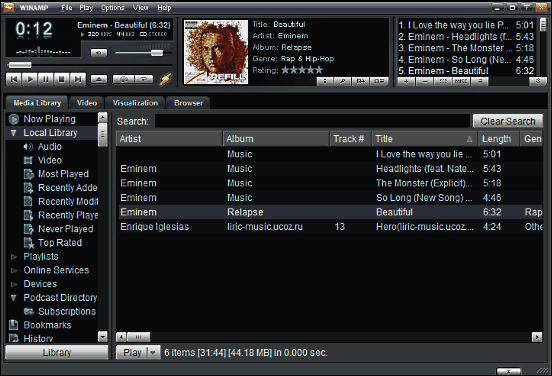Pause the current song

(46, 79)
